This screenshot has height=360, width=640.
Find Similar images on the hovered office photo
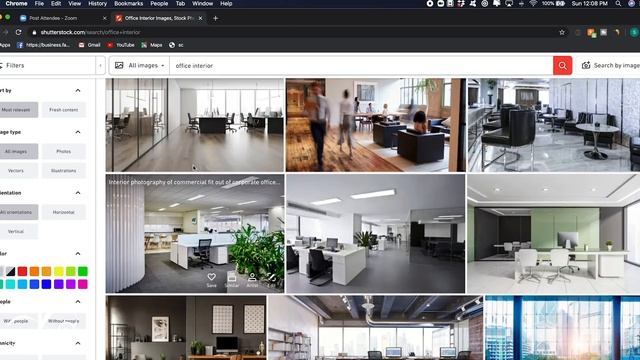click(232, 280)
